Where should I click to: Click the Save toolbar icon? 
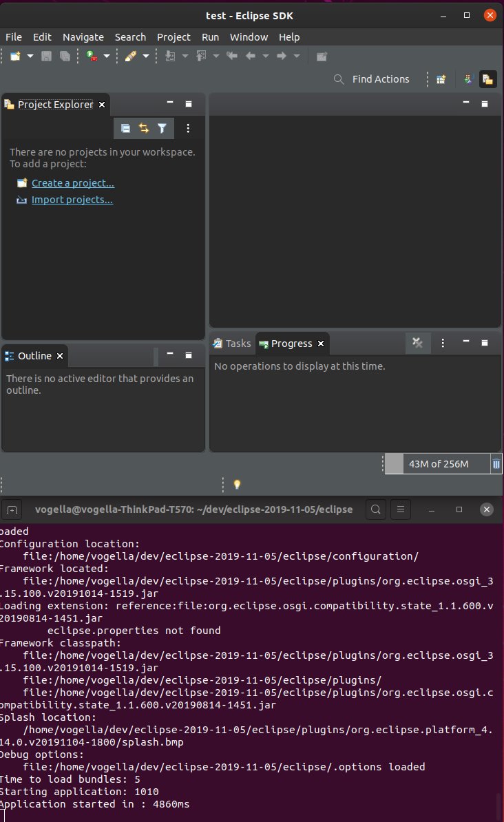(x=46, y=56)
